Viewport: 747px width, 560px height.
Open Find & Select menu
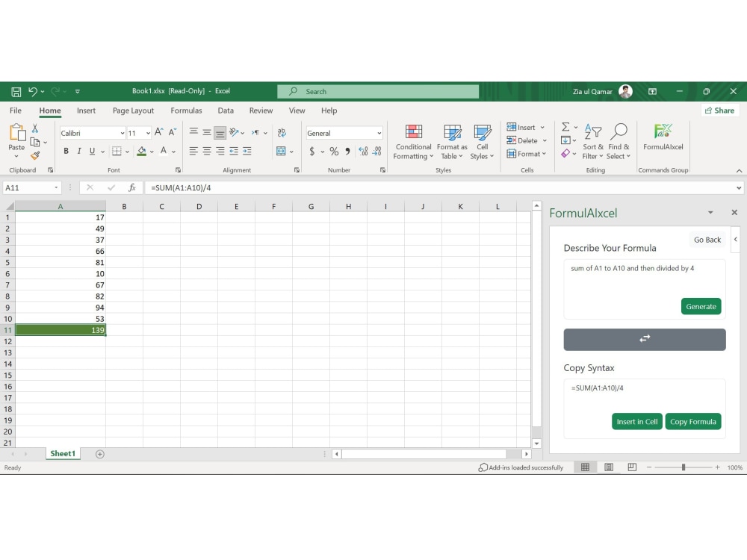coord(619,142)
